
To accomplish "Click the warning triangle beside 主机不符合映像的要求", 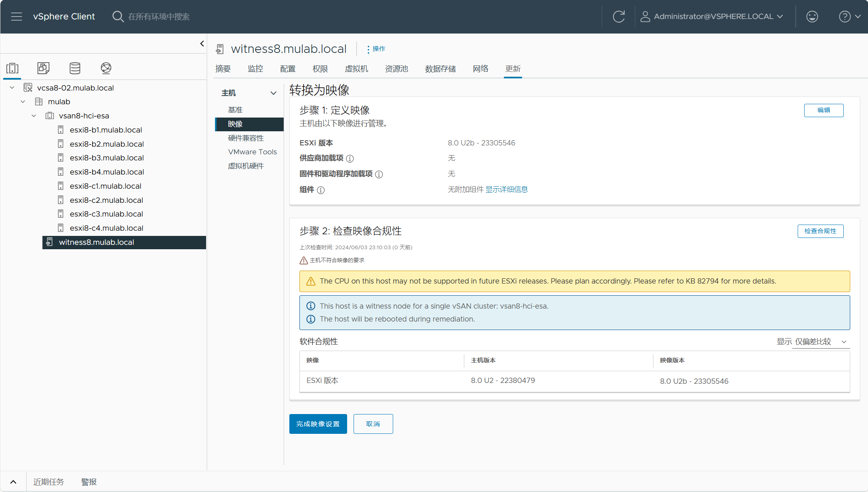I will point(303,260).
